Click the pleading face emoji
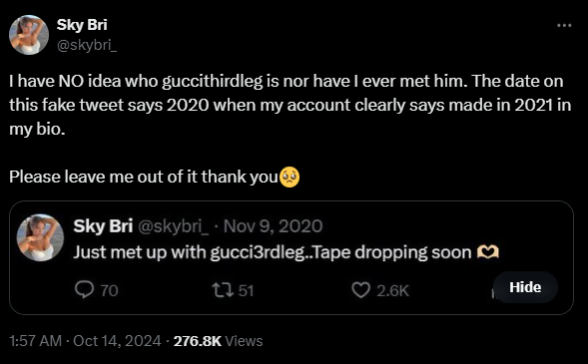This screenshot has height=364, width=588. (290, 177)
